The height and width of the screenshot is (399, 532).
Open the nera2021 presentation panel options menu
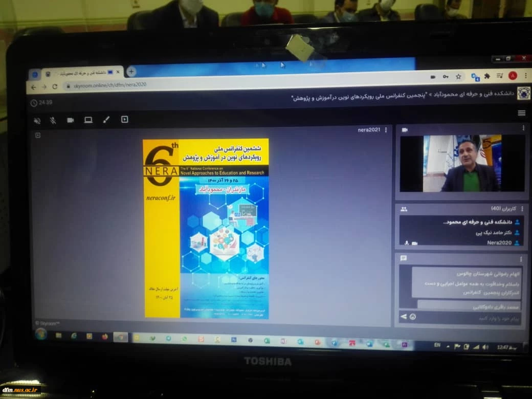386,130
